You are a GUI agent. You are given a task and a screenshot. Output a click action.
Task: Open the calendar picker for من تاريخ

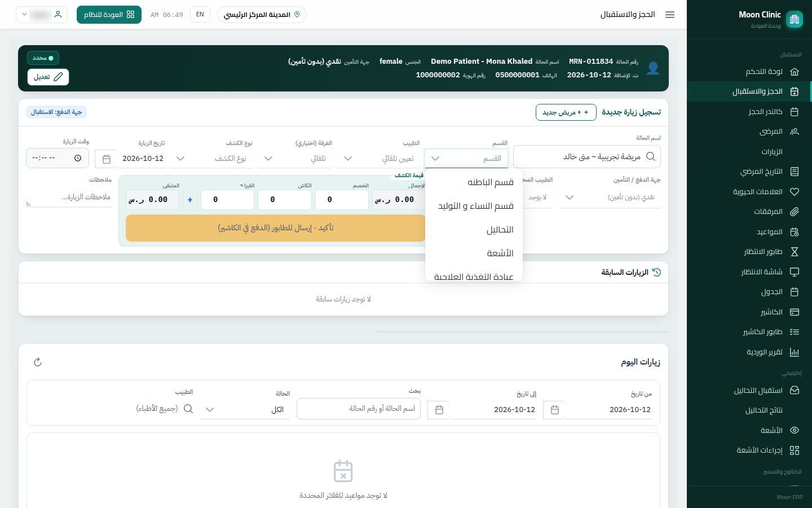554,410
